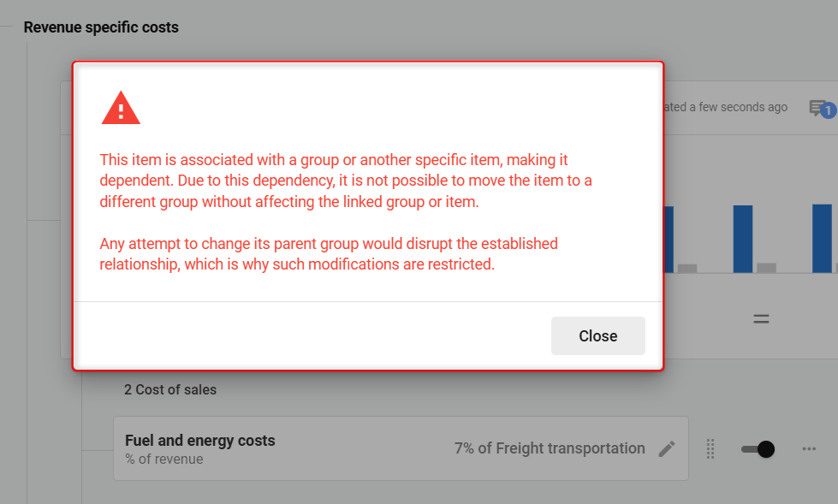
Task: Click the 'Revenue specific costs' section heading
Action: [101, 27]
